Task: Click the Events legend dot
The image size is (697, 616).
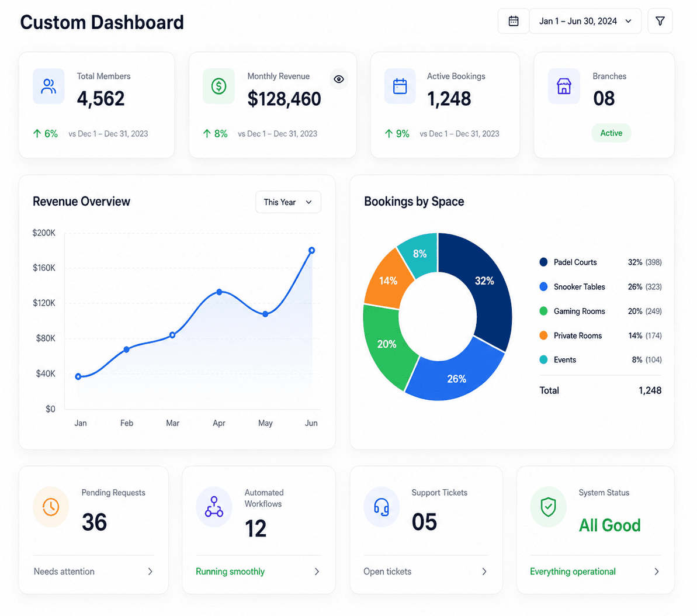Action: coord(543,359)
